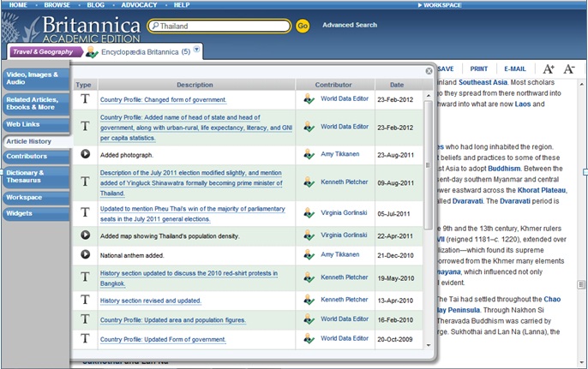Click text type icon for 23-Feb-2012 'Changed form' row

86,99
